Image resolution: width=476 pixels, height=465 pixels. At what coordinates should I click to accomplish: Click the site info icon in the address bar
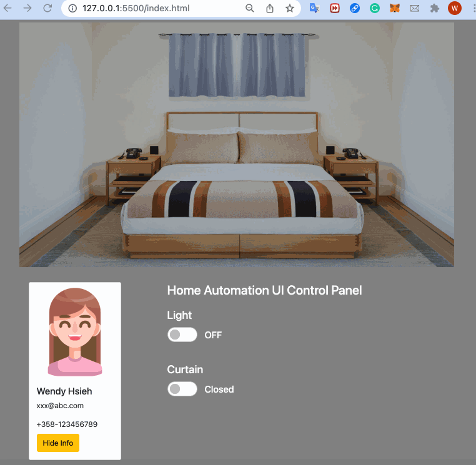[72, 8]
